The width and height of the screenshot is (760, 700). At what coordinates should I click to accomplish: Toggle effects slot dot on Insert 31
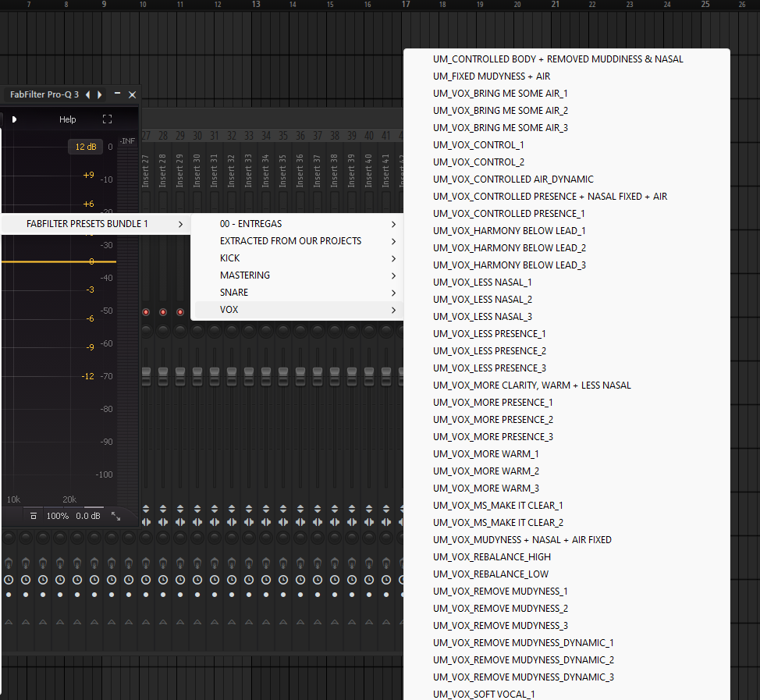pos(215,595)
